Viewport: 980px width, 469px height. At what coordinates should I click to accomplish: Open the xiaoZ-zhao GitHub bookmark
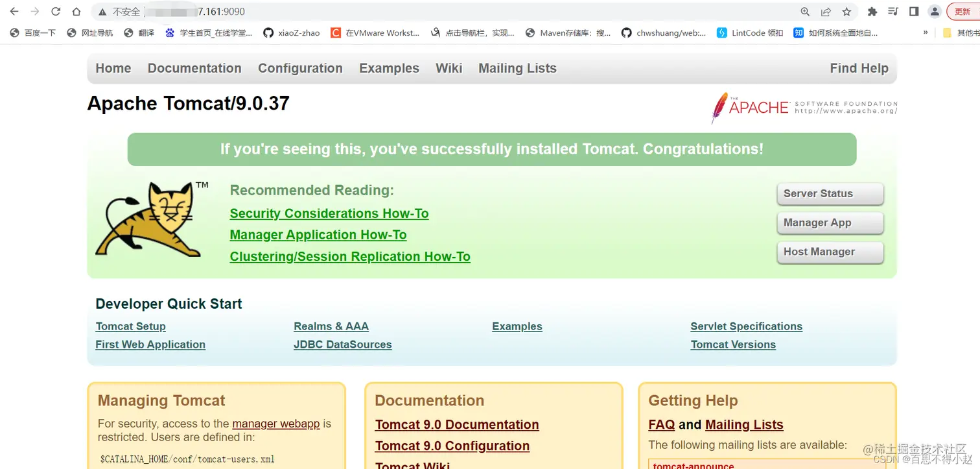tap(292, 32)
